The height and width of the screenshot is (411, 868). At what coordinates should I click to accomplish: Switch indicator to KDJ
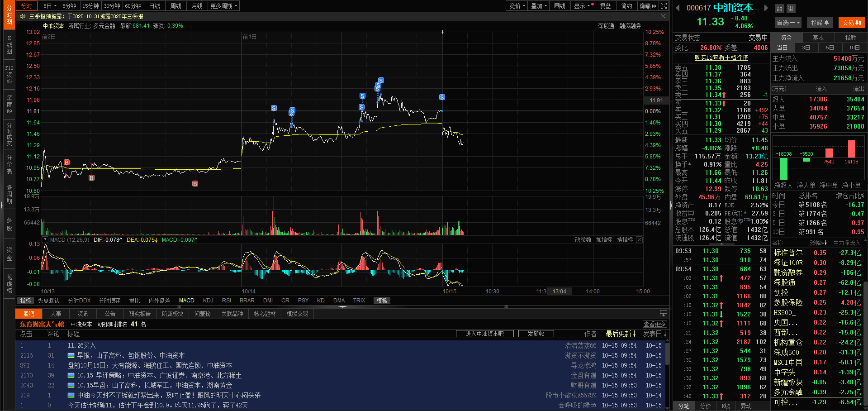click(x=208, y=301)
